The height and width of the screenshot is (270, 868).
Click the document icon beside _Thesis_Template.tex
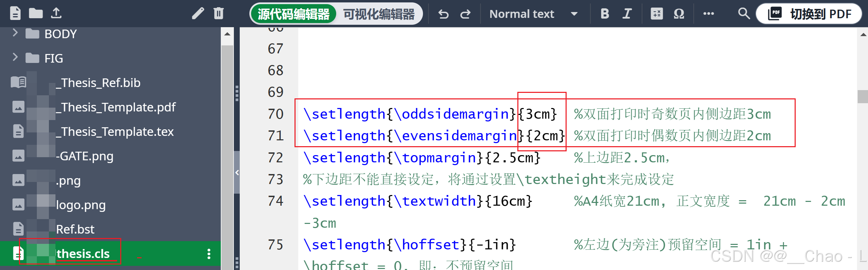[x=18, y=131]
